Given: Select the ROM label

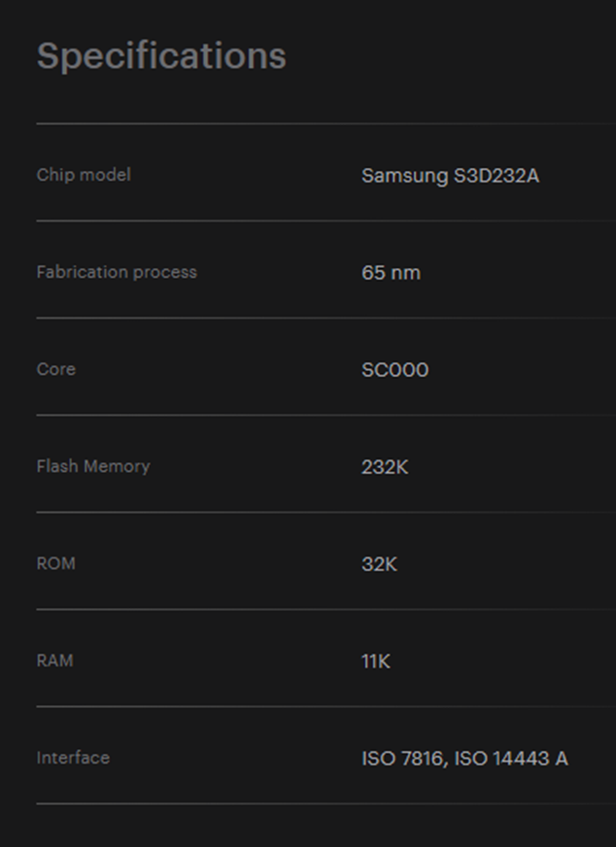Looking at the screenshot, I should [x=55, y=563].
